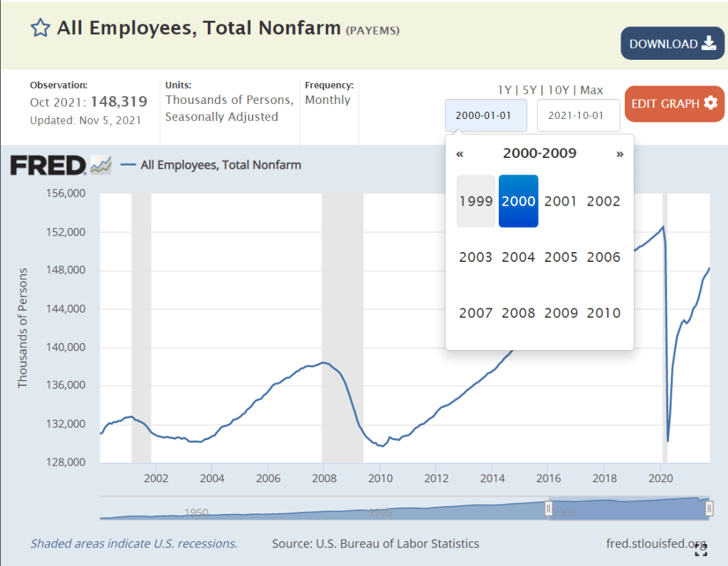Click the FRED logo
This screenshot has width=728, height=566.
point(48,165)
